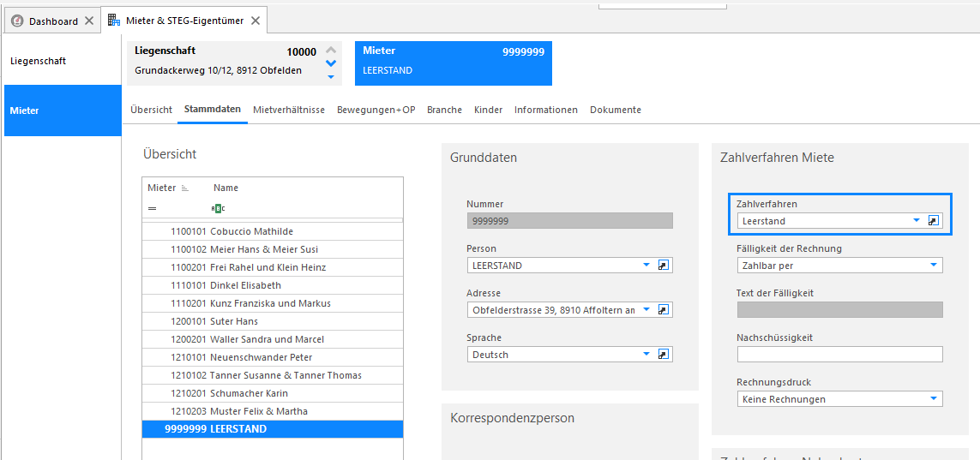This screenshot has width=980, height=460.
Task: Select Liegenschaft in the left sidebar
Action: 63,61
